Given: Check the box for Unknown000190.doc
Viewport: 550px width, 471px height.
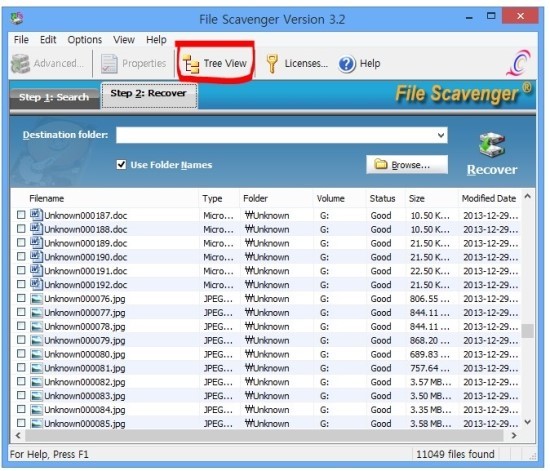Looking at the screenshot, I should point(21,256).
